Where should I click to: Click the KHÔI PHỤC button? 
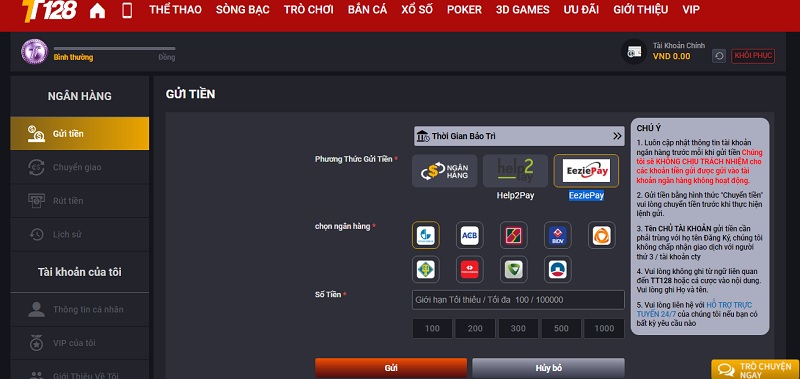tap(753, 56)
